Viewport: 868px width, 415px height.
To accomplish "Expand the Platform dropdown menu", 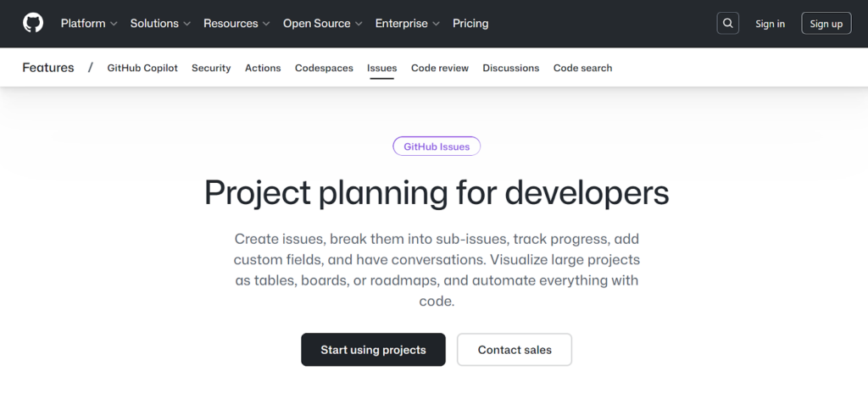I will click(x=88, y=24).
